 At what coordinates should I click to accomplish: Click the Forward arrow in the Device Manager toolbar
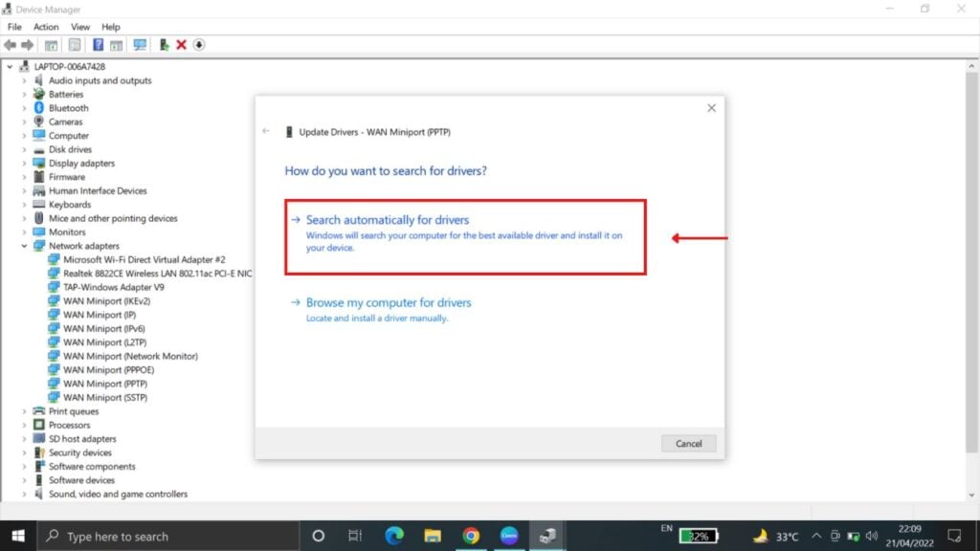(28, 45)
